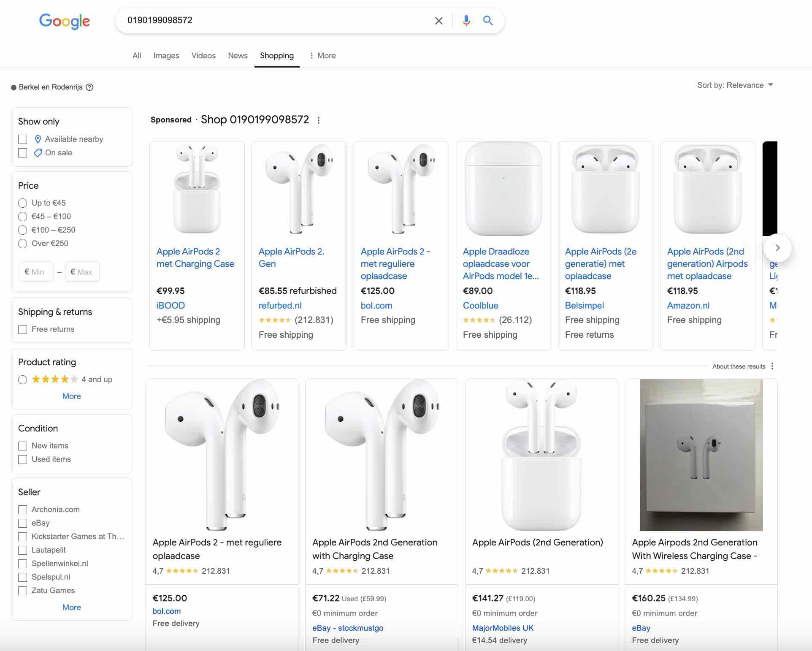Open three-dot menu next to About these results

pos(772,366)
